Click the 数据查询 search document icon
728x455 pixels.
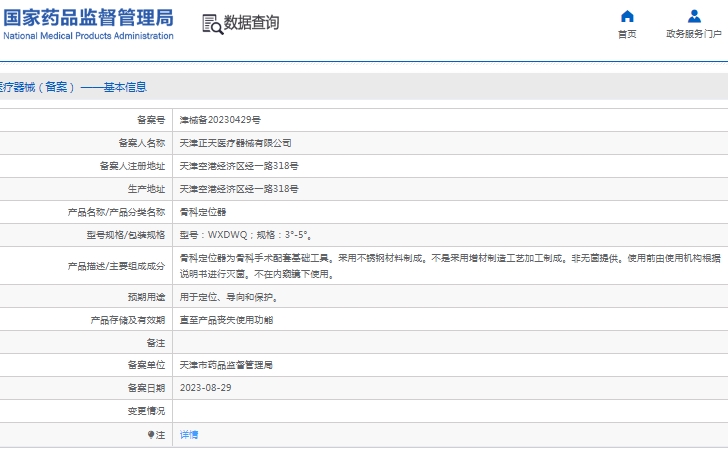213,24
